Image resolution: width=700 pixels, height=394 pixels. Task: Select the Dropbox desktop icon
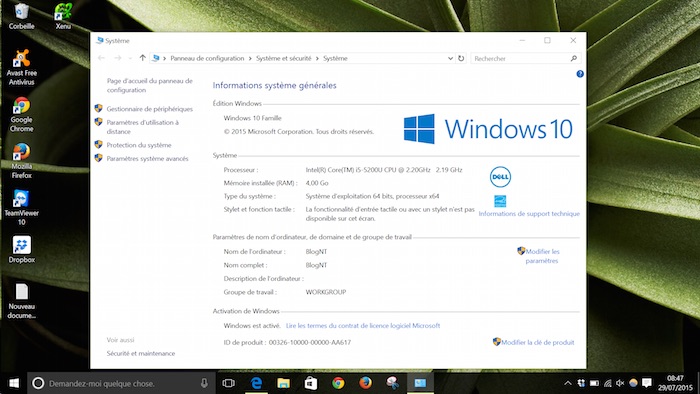21,249
